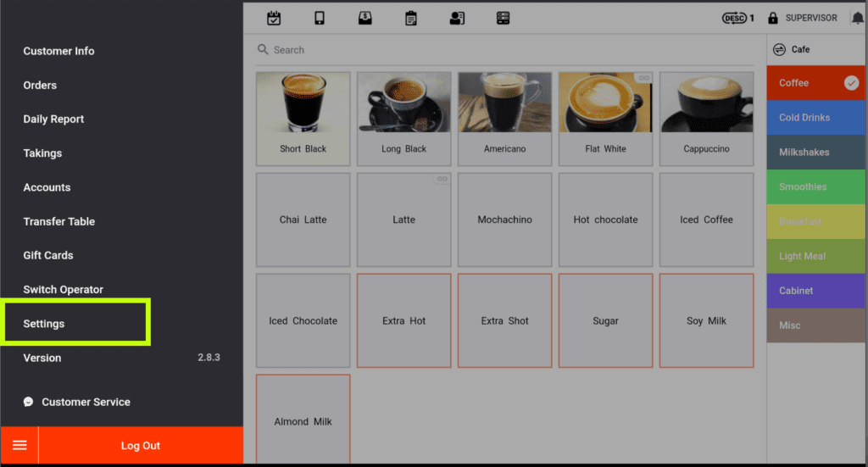This screenshot has width=868, height=467.
Task: Click the notification bell icon
Action: click(857, 18)
